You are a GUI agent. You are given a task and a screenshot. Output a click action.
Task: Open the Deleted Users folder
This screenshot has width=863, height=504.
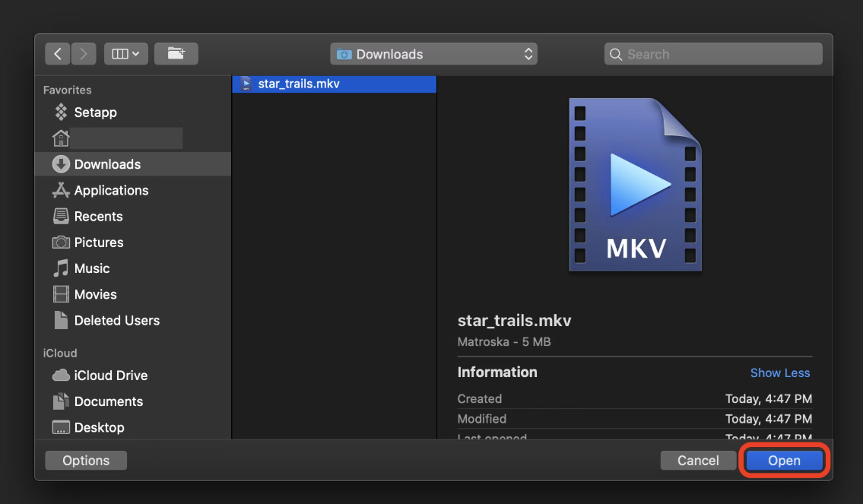pyautogui.click(x=117, y=320)
